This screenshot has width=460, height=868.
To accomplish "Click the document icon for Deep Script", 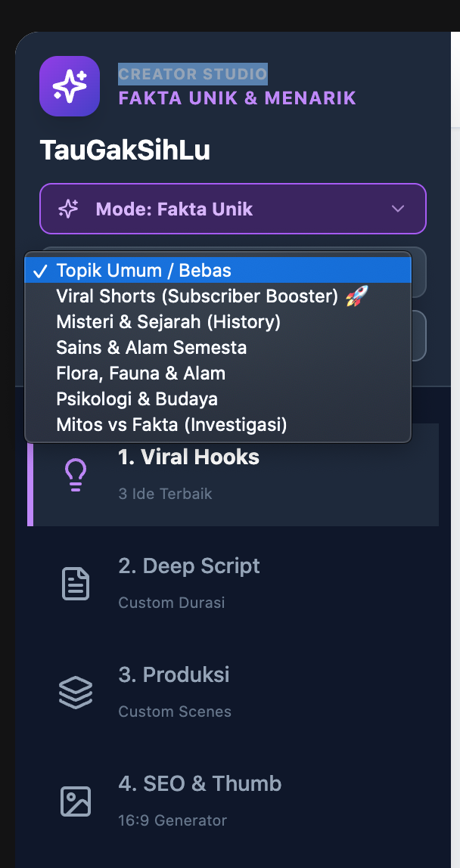I will coord(76,584).
